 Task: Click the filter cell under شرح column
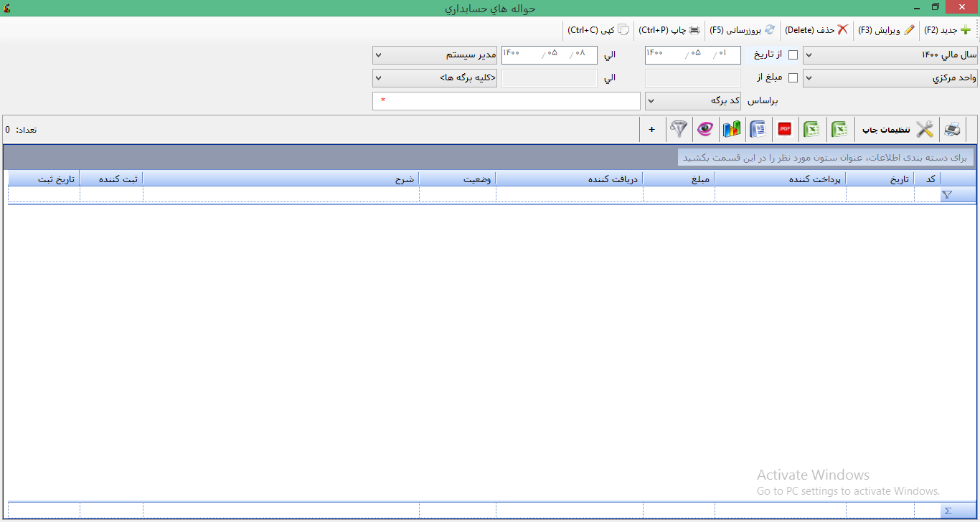pos(281,194)
